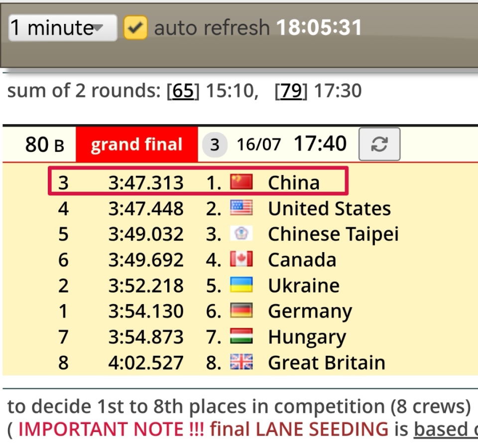
Task: Select the China result row
Action: tap(198, 182)
